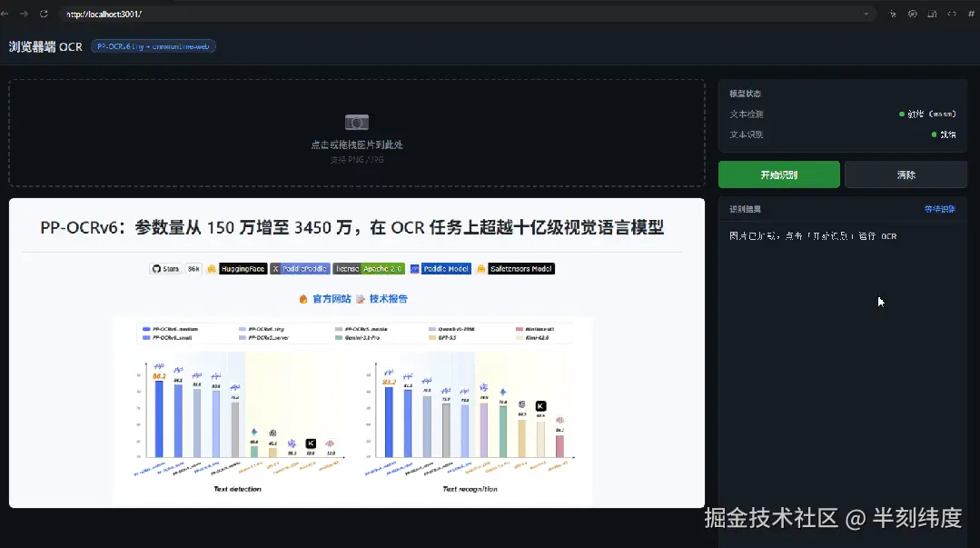Click the PP-OCRv6 tiny onnxruntime-web badge

click(x=153, y=46)
